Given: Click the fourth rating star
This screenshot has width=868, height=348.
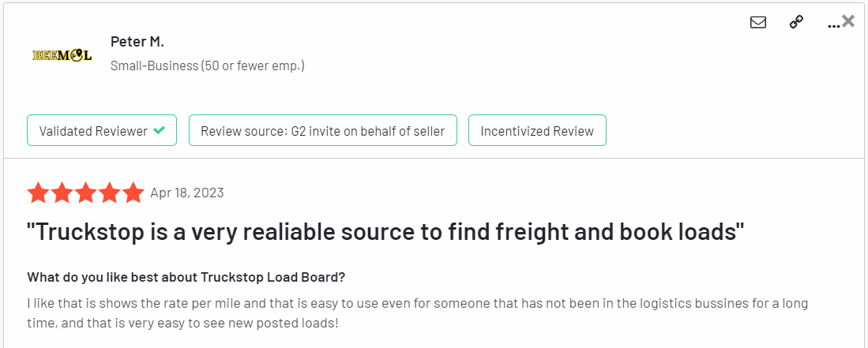Looking at the screenshot, I should (x=110, y=193).
